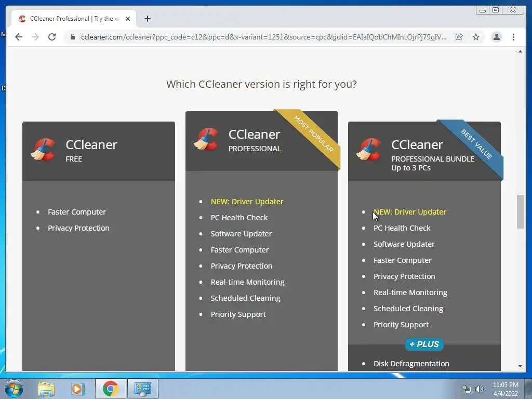Click Software Updater under Professional
This screenshot has width=532, height=399.
coord(241,234)
